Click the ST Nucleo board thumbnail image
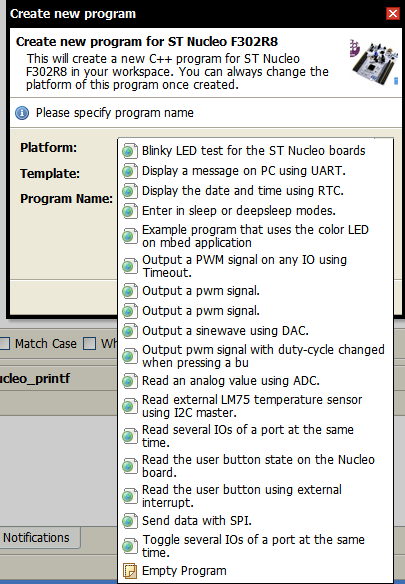405x584 pixels. coord(374,62)
